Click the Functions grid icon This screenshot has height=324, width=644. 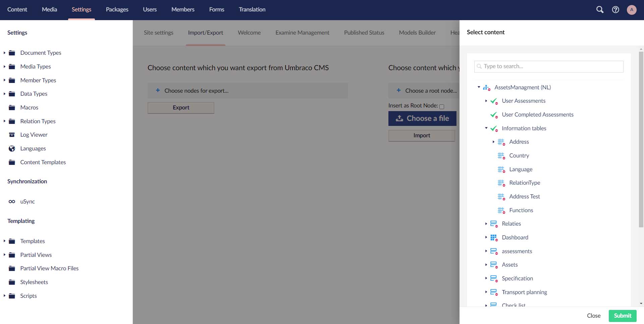[501, 211]
